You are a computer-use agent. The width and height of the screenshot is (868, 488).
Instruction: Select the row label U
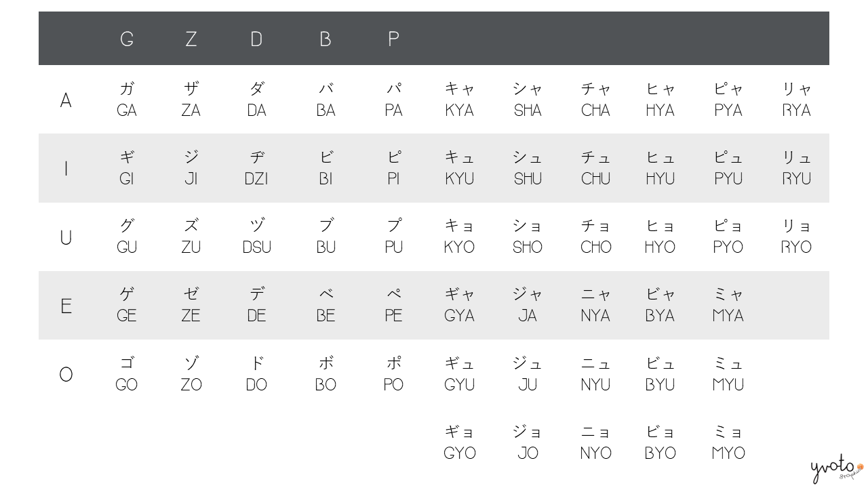tap(66, 238)
